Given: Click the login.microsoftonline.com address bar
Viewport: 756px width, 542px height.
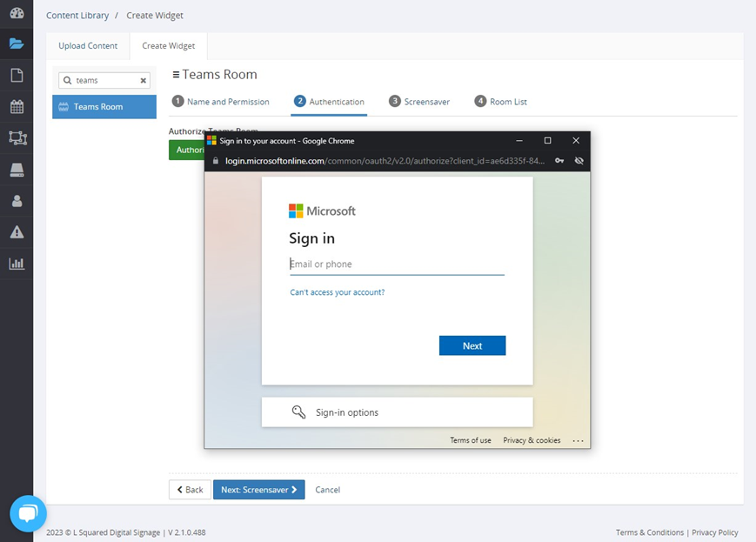Looking at the screenshot, I should (x=385, y=161).
